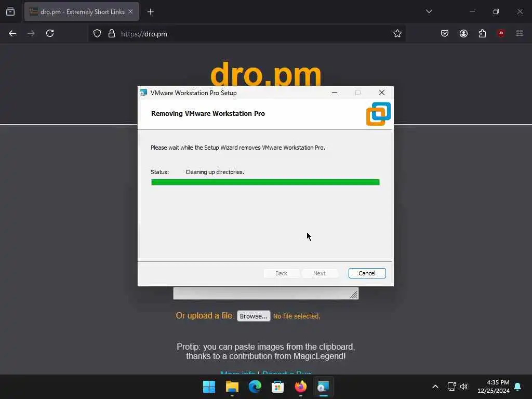532x399 pixels.
Task: Show hidden system tray icons
Action: (x=435, y=387)
